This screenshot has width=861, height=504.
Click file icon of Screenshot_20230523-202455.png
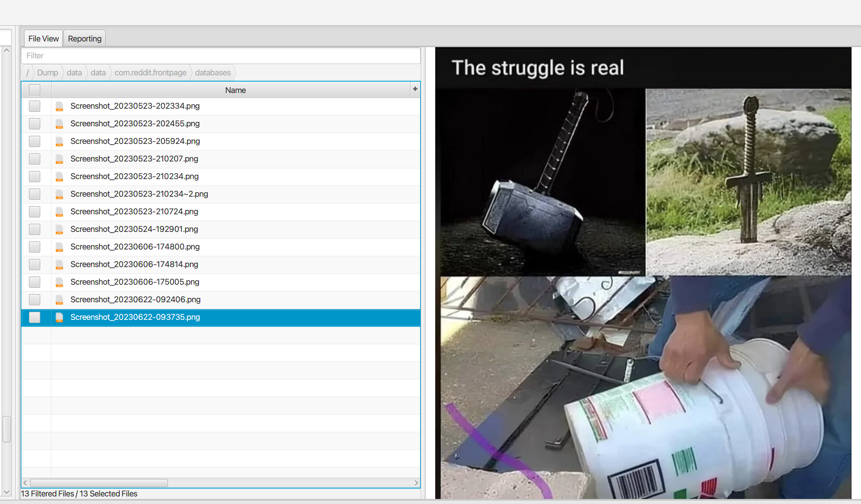point(59,123)
